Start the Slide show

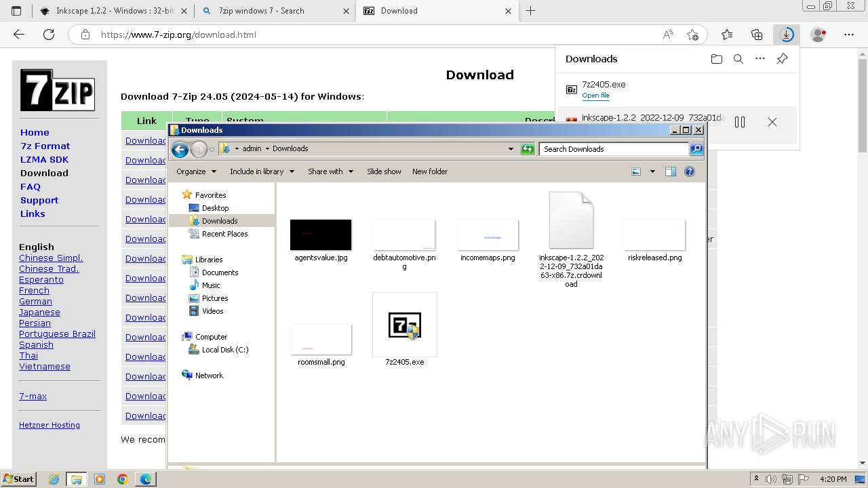pyautogui.click(x=384, y=171)
